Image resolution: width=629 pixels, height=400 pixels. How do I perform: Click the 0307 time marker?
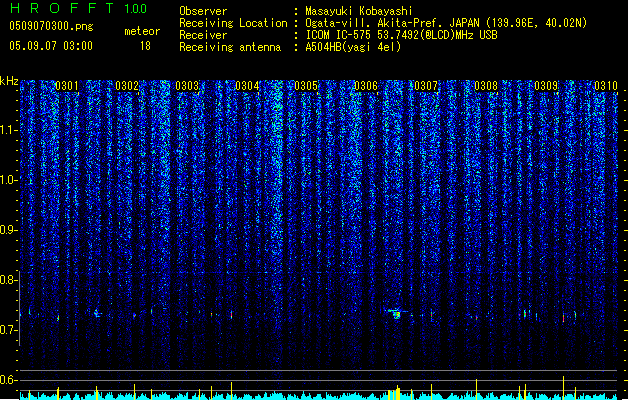(426, 86)
